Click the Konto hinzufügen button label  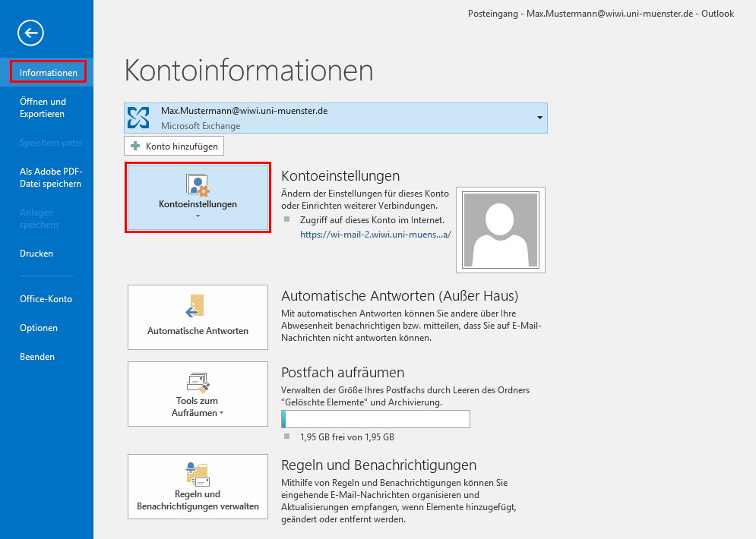[182, 146]
